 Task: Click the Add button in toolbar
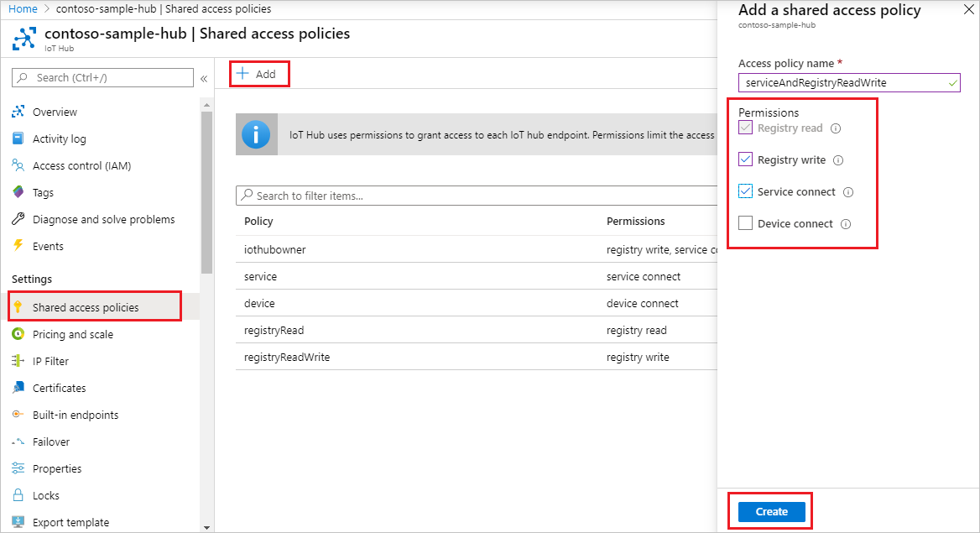[257, 74]
